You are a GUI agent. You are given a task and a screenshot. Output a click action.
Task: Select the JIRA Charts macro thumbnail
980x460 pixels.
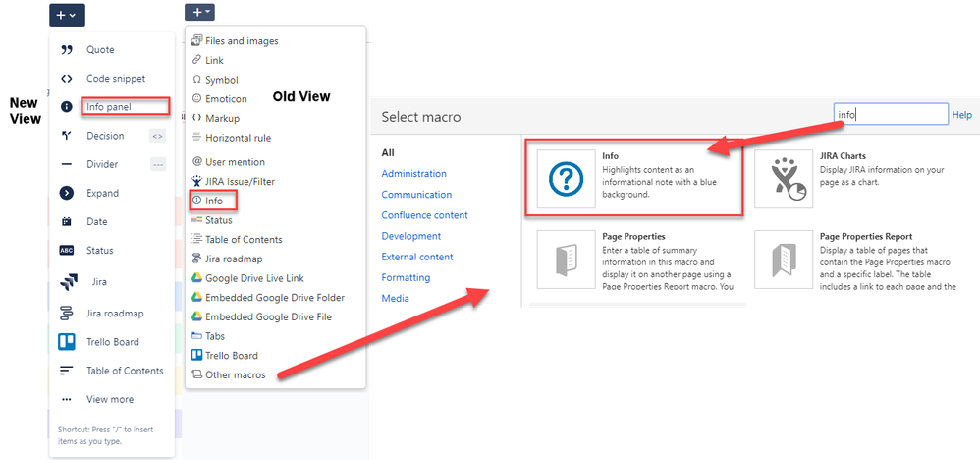tap(784, 179)
